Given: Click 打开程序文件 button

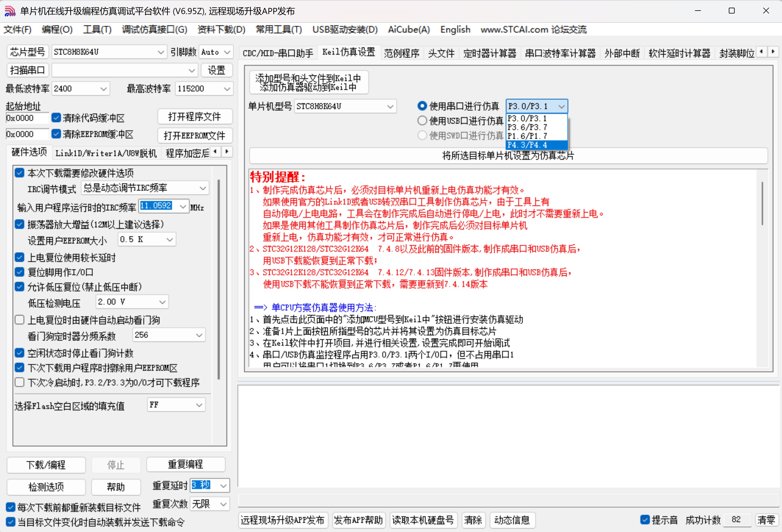Looking at the screenshot, I should [x=195, y=117].
